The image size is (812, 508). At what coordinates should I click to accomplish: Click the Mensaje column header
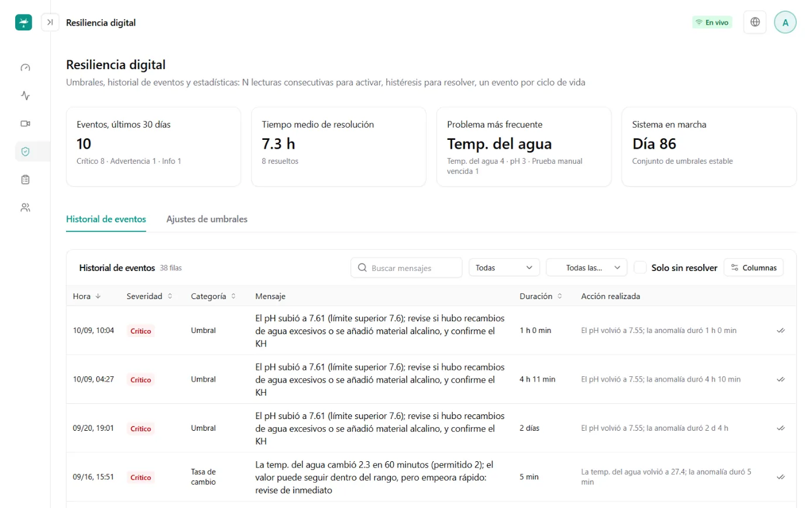pyautogui.click(x=270, y=296)
